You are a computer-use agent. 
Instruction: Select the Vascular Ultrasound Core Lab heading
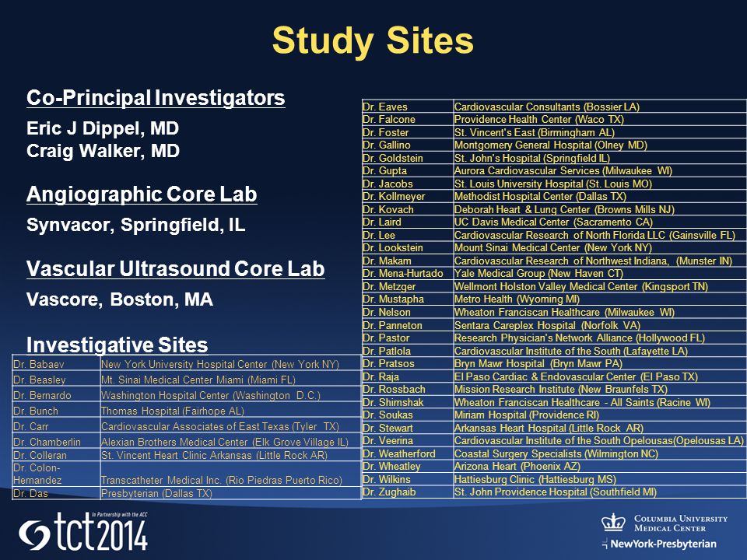pos(176,269)
